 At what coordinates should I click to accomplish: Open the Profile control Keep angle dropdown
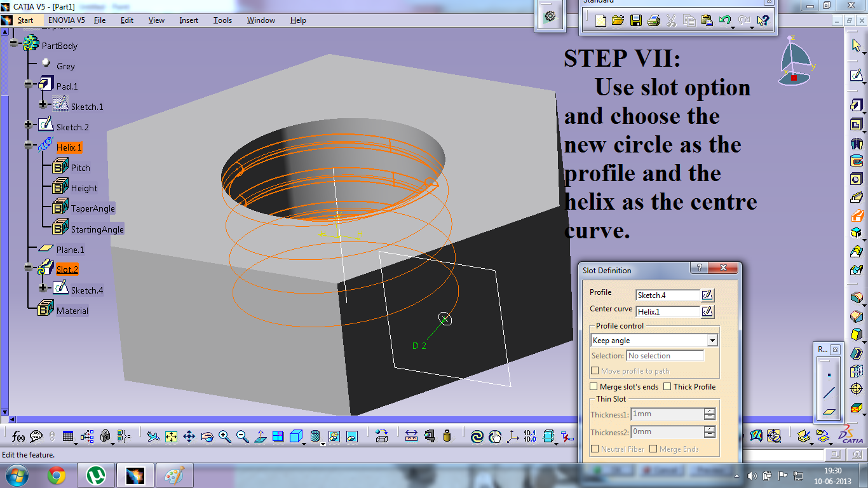712,341
